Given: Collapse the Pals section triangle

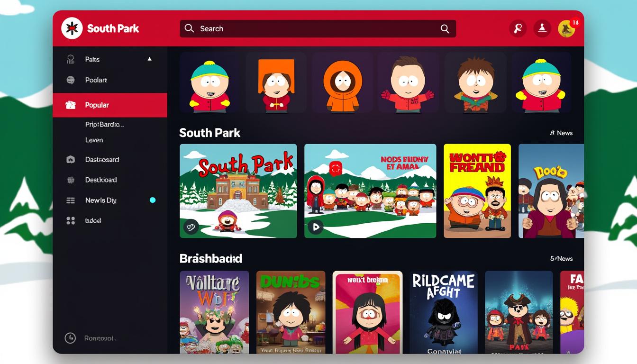Looking at the screenshot, I should (149, 59).
